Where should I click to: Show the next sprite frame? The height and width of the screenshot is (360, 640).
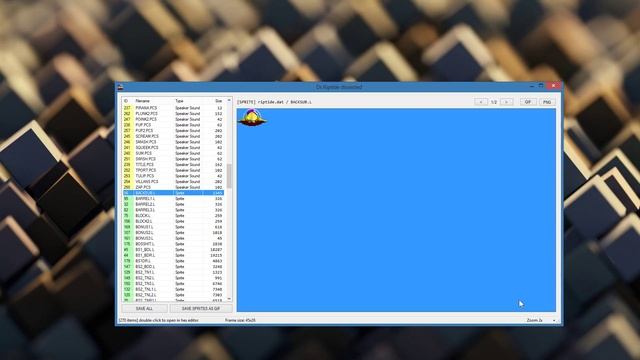(507, 102)
